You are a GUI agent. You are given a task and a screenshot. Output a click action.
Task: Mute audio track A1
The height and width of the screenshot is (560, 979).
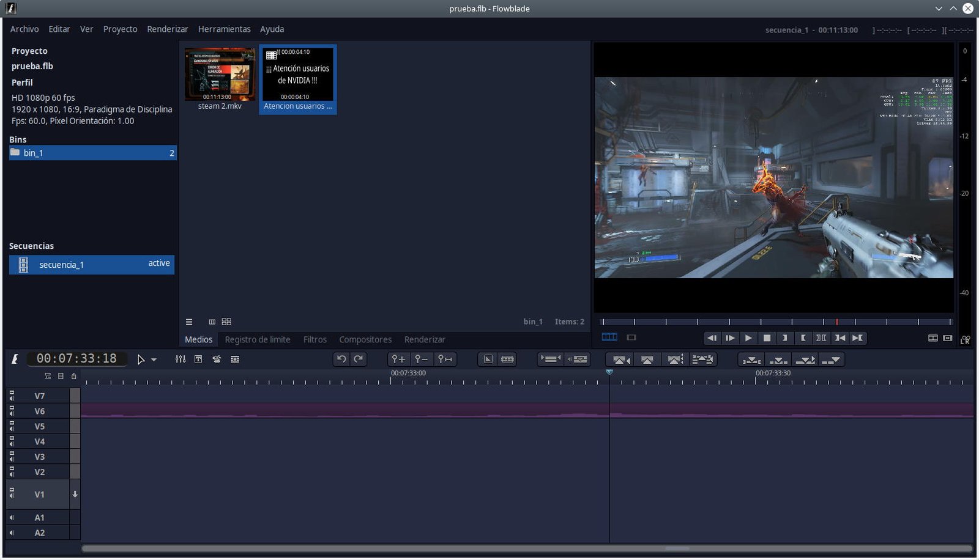click(12, 517)
